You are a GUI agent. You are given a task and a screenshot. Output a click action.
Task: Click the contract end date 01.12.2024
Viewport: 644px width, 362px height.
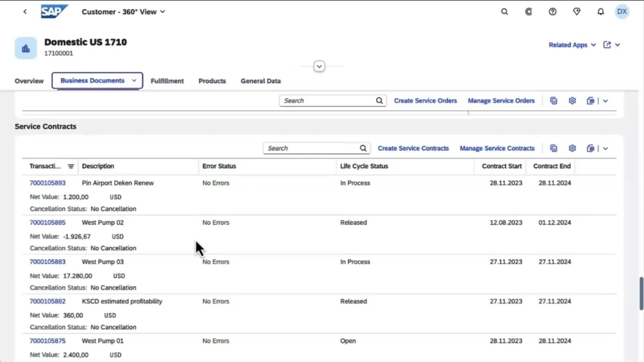coord(555,223)
